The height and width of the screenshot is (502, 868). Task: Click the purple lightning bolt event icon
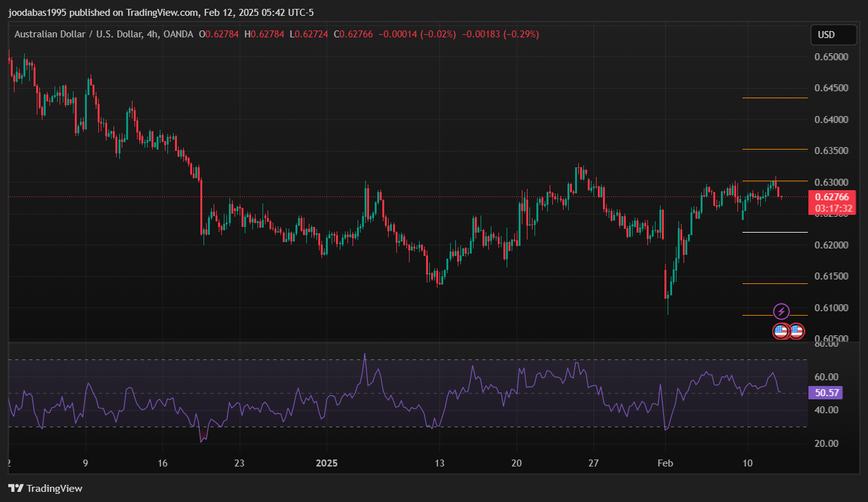point(782,311)
